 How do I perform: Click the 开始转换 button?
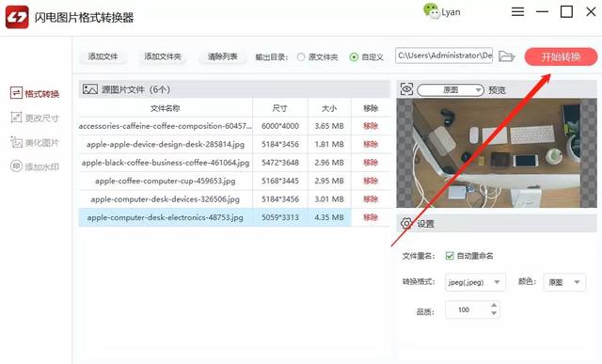click(x=561, y=56)
